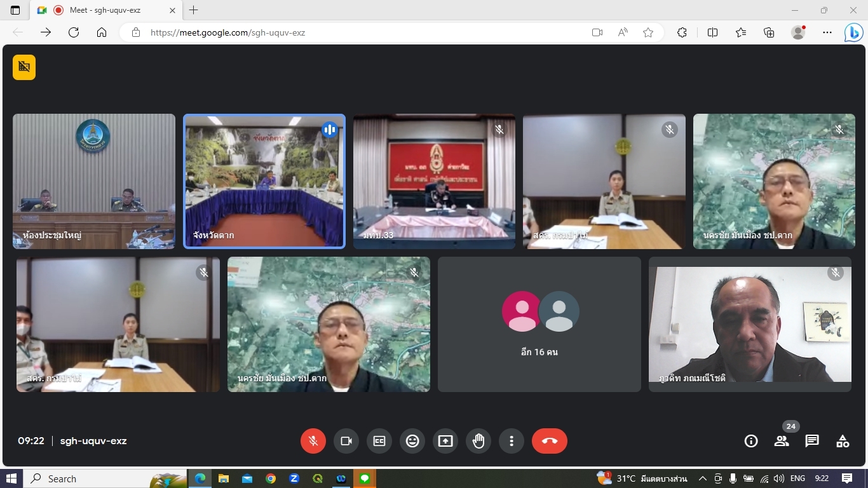The width and height of the screenshot is (868, 488).
Task: Toggle Edge split screen view
Action: 712,32
